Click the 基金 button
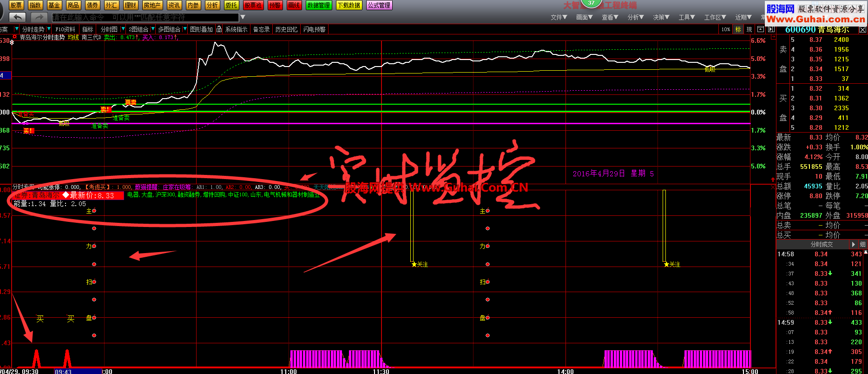This screenshot has height=374, width=868. click(x=54, y=5)
